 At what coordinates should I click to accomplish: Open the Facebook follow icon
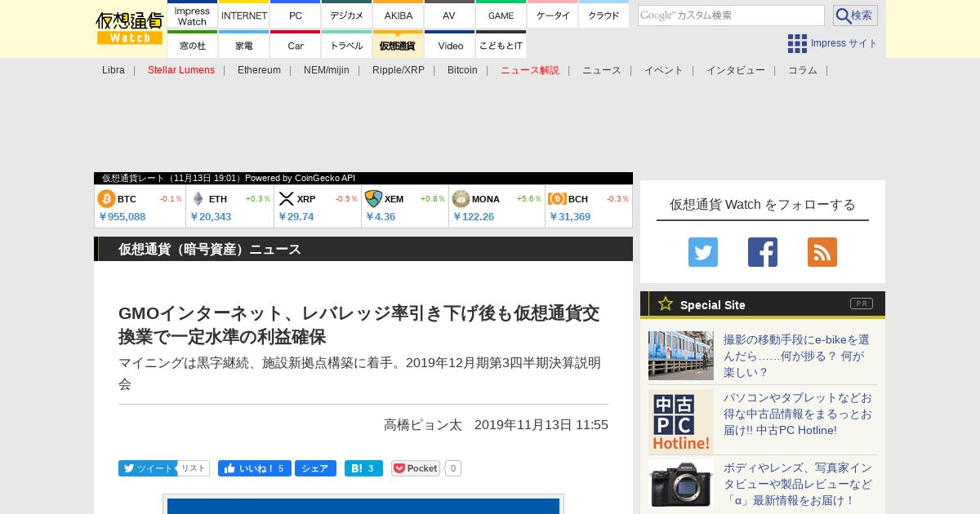(763, 252)
